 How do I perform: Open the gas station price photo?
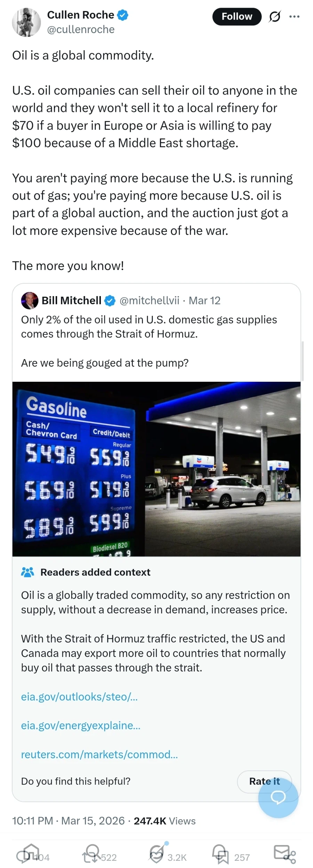(156, 469)
